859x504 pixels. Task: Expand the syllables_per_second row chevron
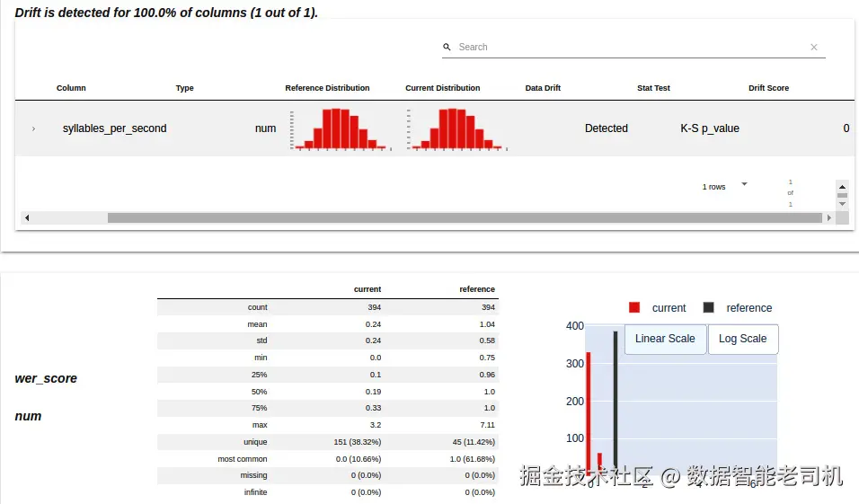pyautogui.click(x=33, y=128)
